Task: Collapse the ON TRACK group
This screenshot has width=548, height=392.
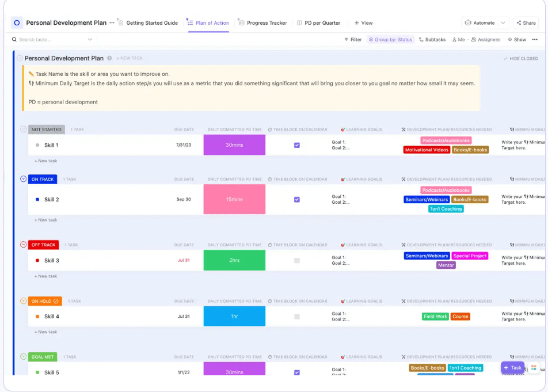Action: (x=24, y=179)
